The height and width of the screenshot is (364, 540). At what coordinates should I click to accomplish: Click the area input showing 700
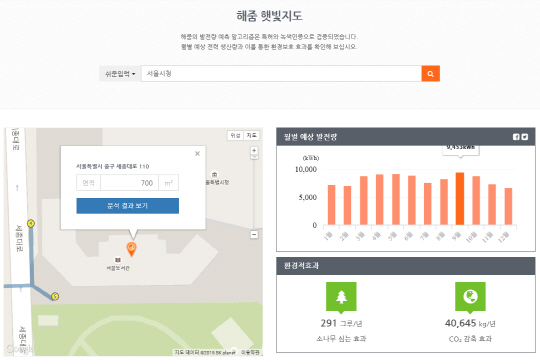click(129, 183)
